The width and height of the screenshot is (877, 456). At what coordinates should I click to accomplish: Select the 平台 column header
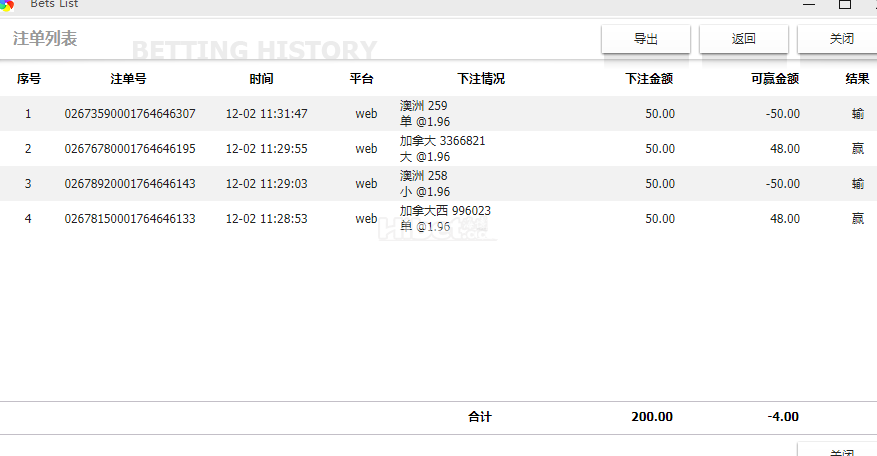(361, 79)
